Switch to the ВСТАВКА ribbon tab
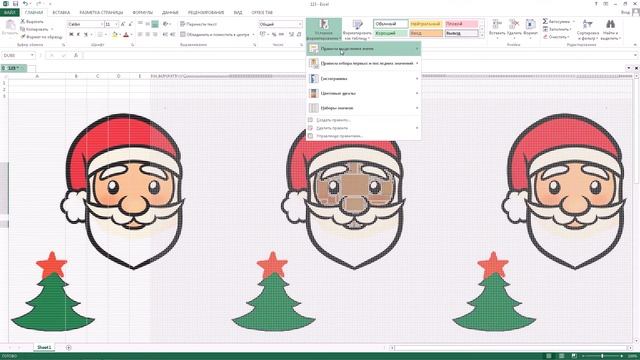This screenshot has width=640, height=360. pyautogui.click(x=61, y=13)
